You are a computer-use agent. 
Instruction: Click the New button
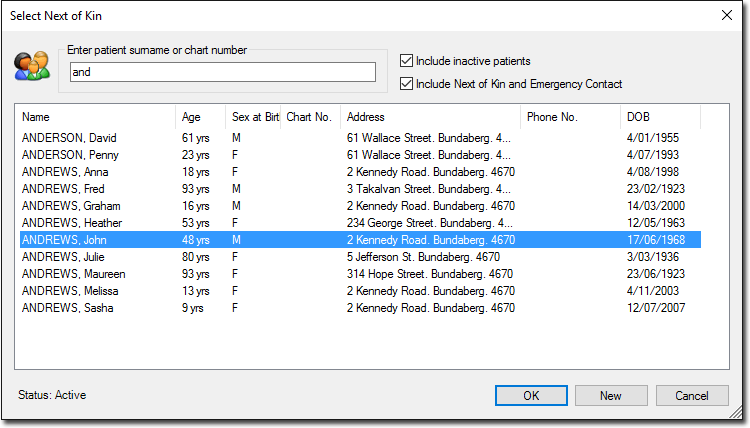click(611, 395)
